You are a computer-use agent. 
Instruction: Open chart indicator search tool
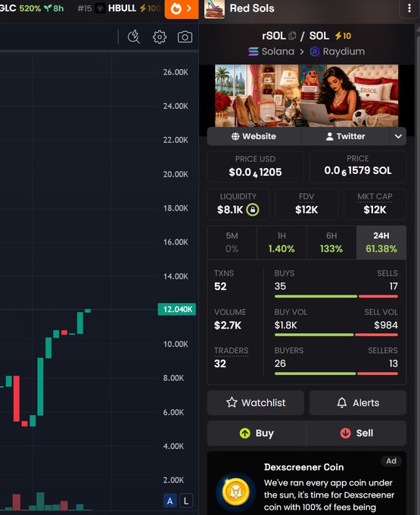(x=133, y=37)
